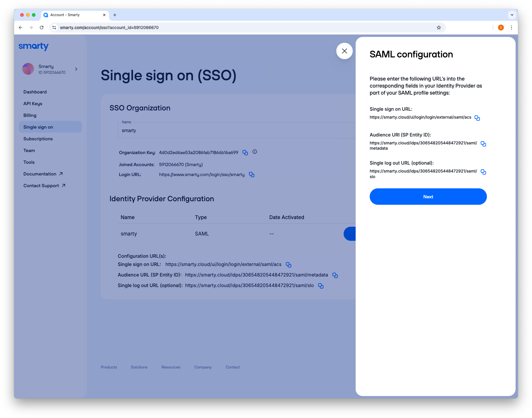Expand the Smarty account switcher chevron
532x418 pixels.
(x=76, y=69)
